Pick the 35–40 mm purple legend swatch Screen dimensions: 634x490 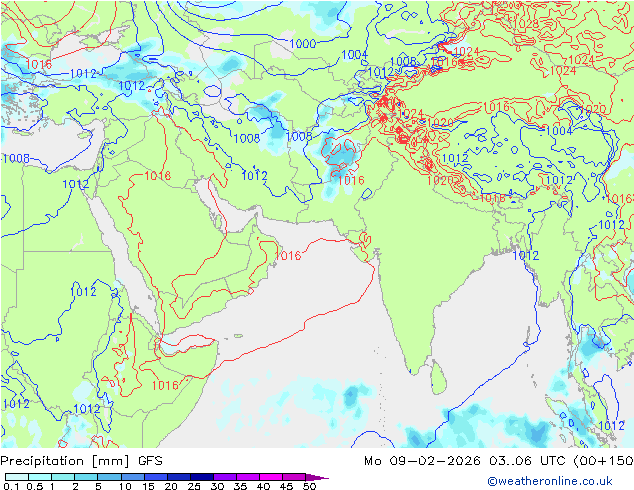(247, 477)
